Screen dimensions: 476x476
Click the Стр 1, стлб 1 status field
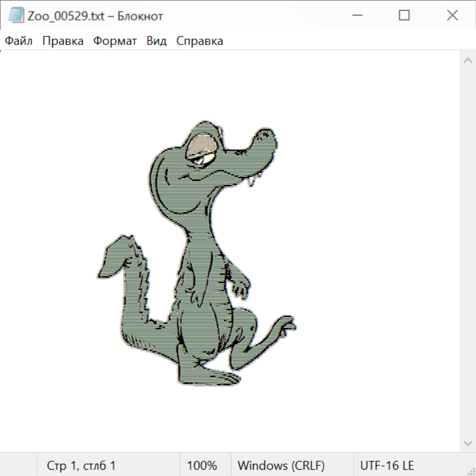[81, 465]
